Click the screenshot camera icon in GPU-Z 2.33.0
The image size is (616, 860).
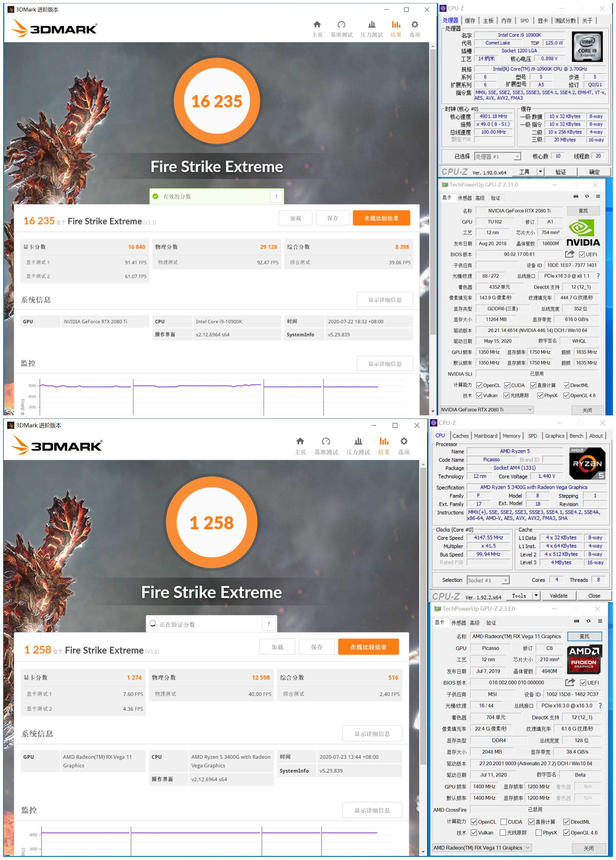point(577,621)
